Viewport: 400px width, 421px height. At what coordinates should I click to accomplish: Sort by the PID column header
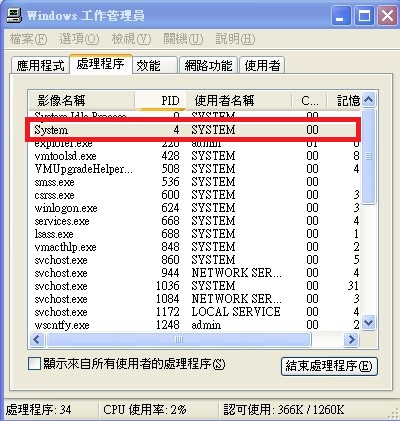click(160, 100)
